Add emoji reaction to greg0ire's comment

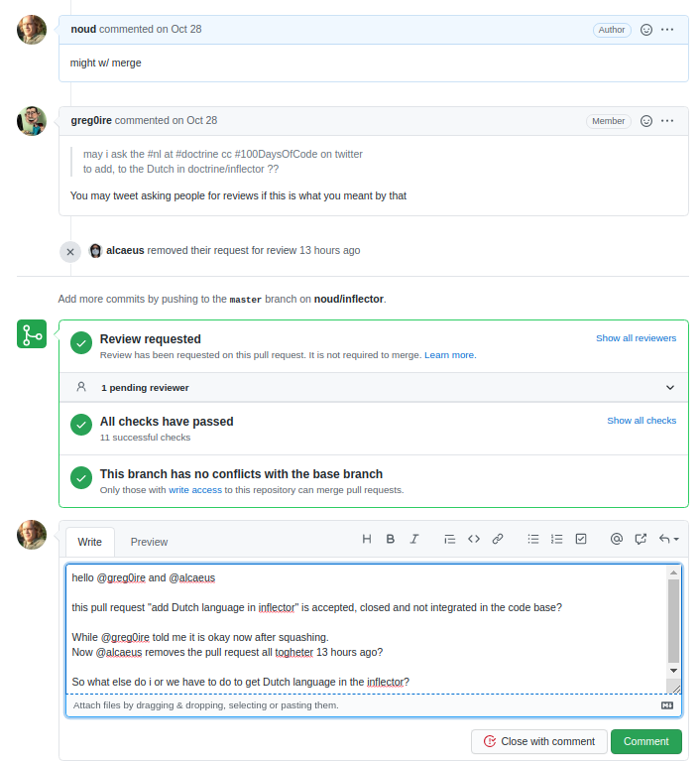click(x=646, y=121)
